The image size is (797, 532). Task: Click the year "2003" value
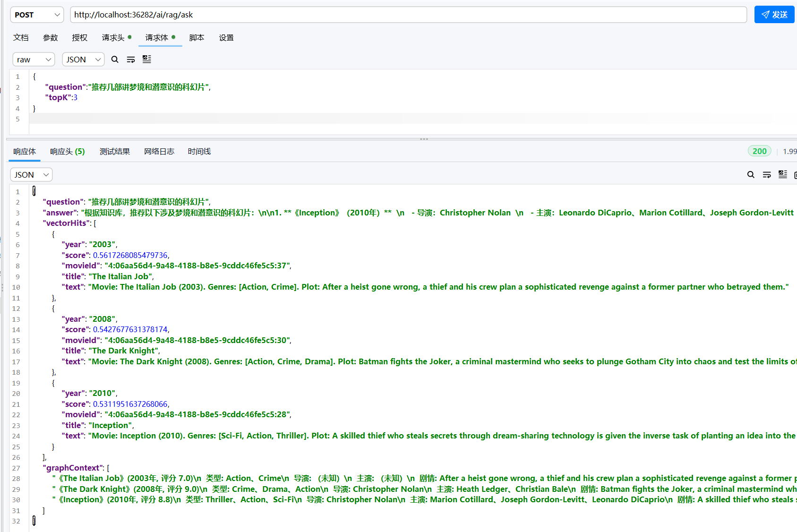102,244
